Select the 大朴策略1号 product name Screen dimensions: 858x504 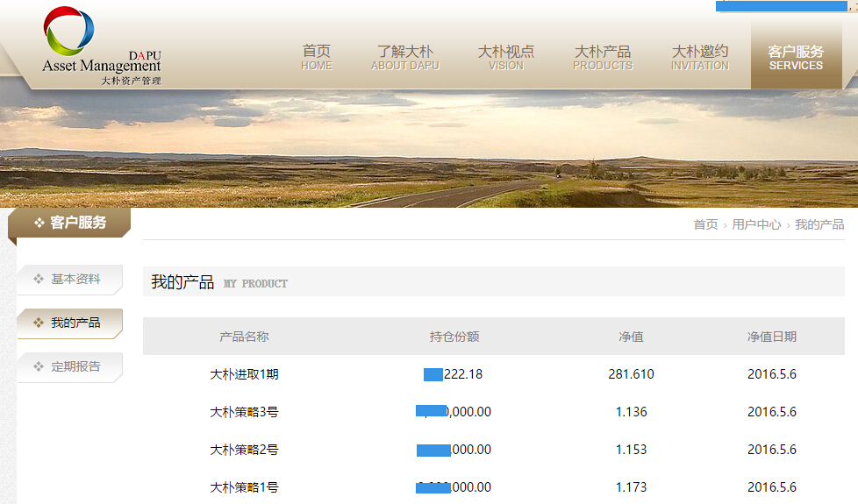coord(244,487)
